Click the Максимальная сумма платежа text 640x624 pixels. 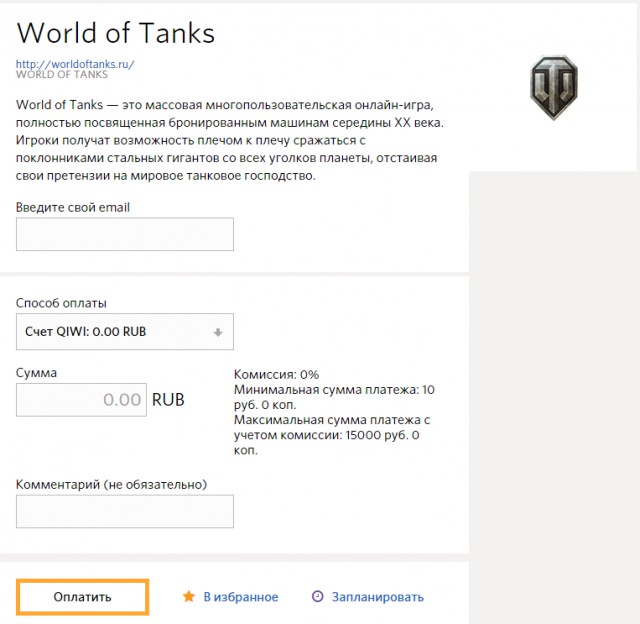click(x=332, y=435)
